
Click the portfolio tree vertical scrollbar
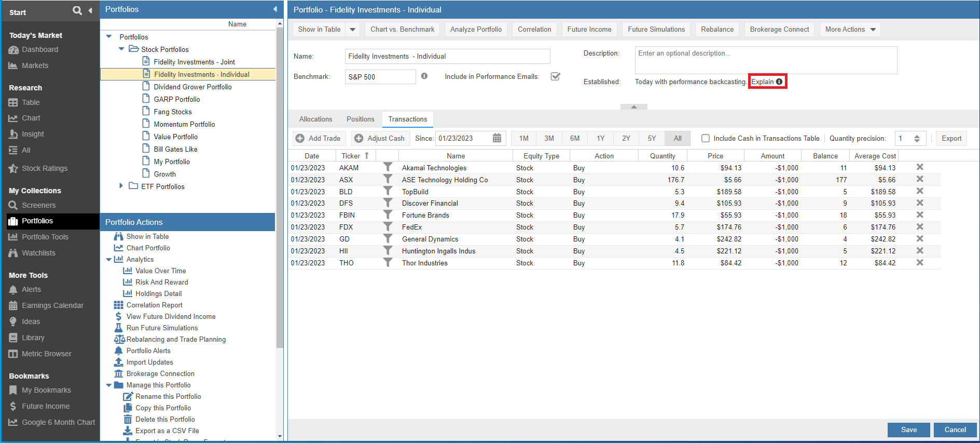pyautogui.click(x=280, y=187)
